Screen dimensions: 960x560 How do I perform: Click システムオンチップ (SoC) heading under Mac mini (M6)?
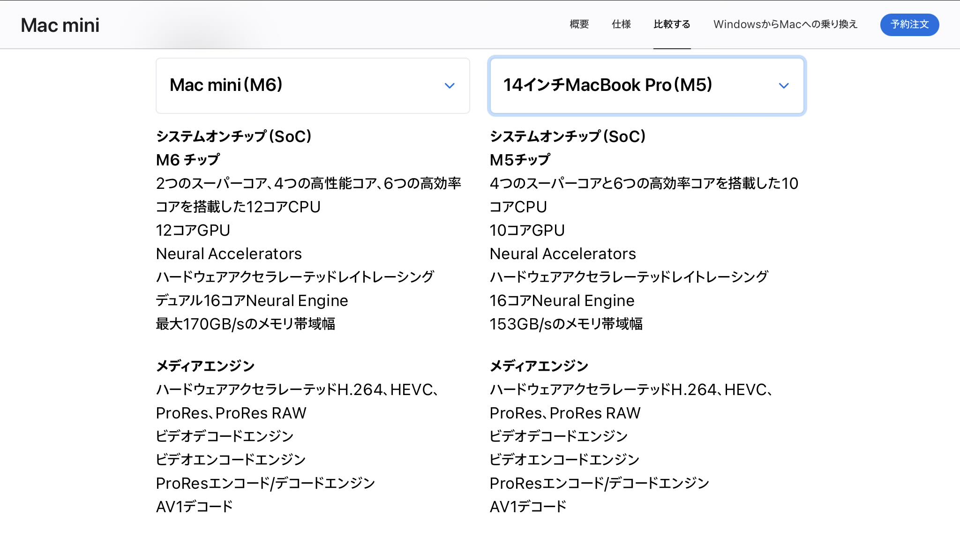(x=234, y=136)
